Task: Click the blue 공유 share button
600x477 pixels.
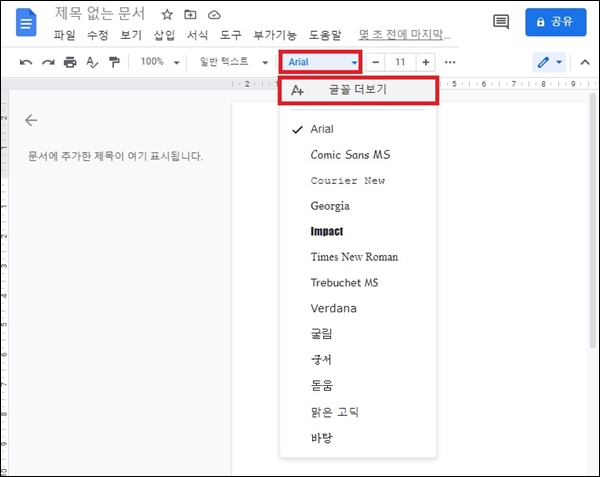Action: click(x=556, y=22)
